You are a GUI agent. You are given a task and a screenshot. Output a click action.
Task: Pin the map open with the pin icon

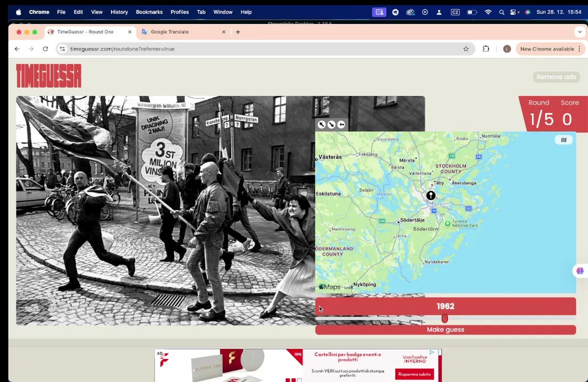(341, 125)
